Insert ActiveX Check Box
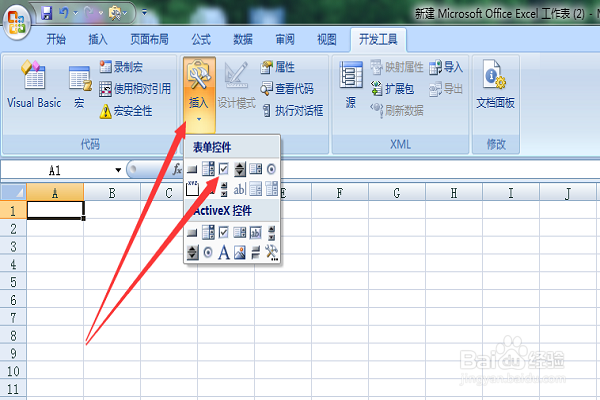 click(x=224, y=232)
